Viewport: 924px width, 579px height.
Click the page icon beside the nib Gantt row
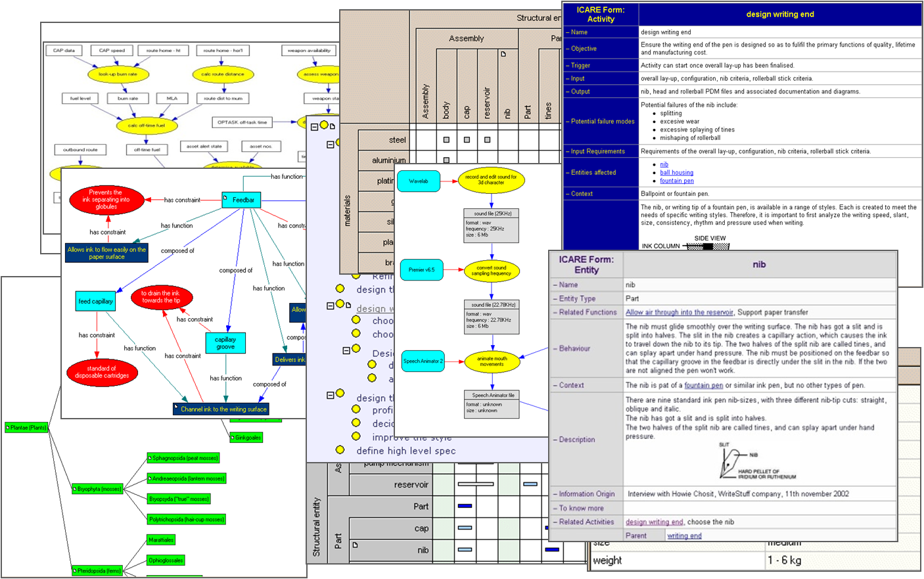356,545
